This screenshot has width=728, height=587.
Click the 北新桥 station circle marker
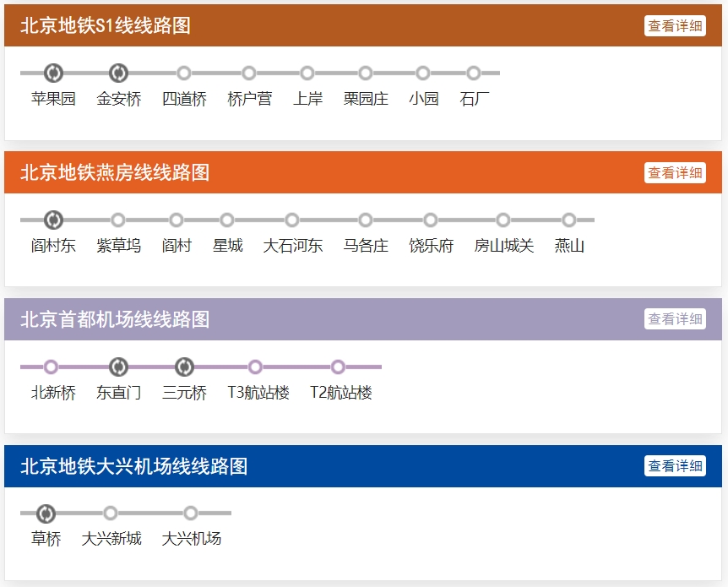point(51,367)
